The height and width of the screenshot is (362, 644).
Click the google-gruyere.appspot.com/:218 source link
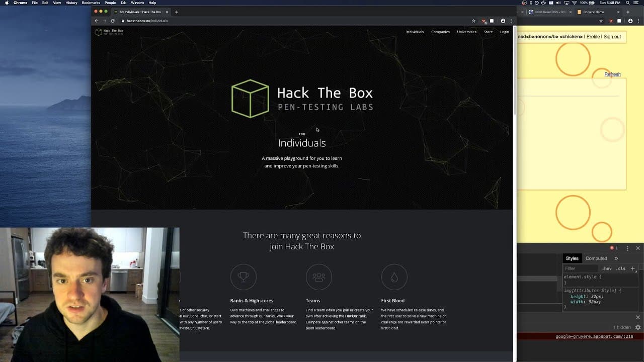[594, 336]
